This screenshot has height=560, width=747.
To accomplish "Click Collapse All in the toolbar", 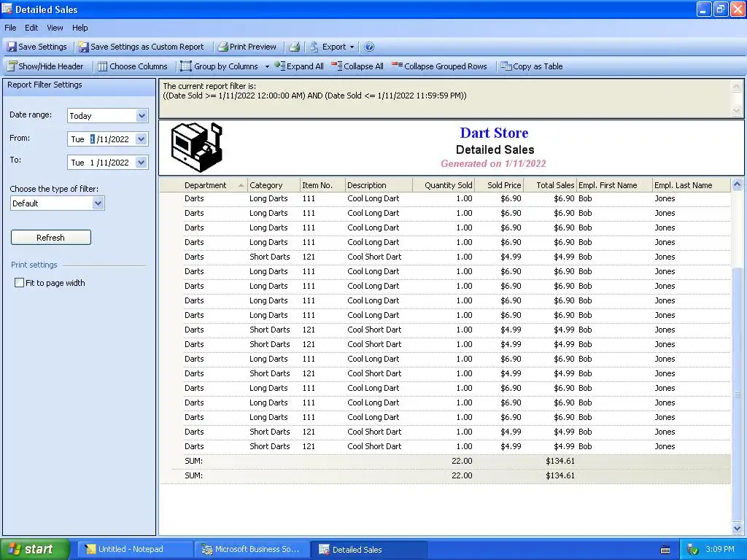I will tap(357, 66).
